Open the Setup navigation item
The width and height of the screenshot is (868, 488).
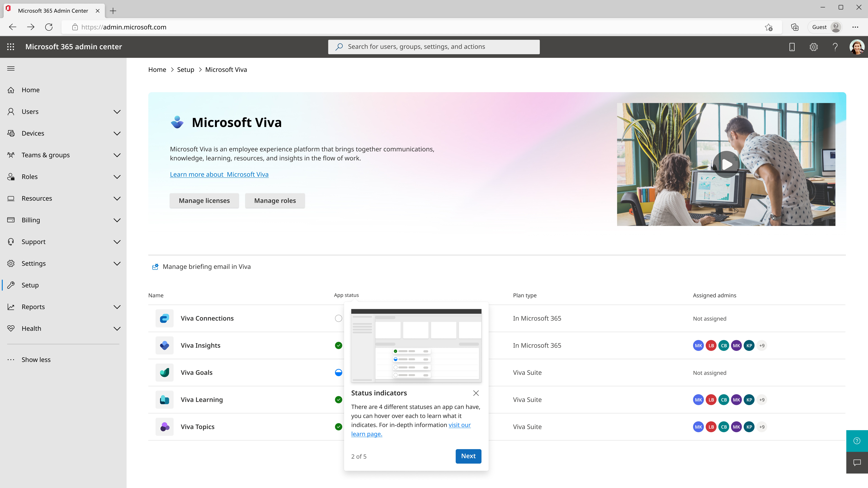pos(30,285)
